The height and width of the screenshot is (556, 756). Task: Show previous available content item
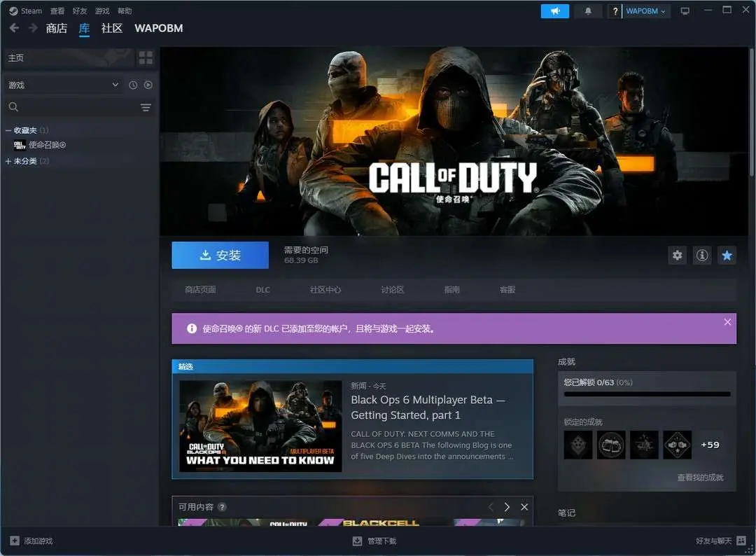click(491, 507)
